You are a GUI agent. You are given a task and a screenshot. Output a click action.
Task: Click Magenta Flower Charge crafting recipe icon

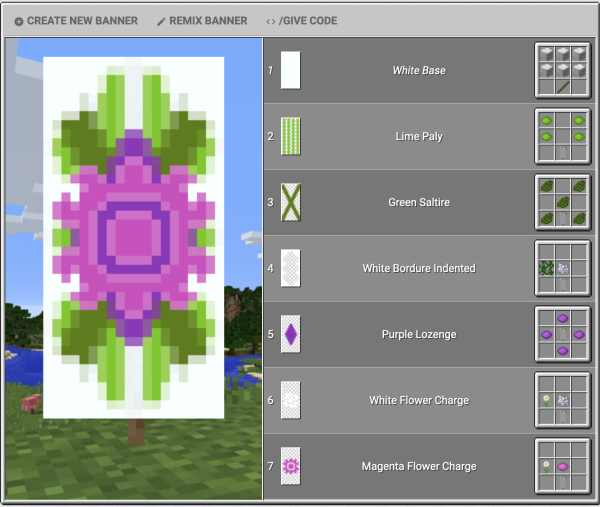564,466
